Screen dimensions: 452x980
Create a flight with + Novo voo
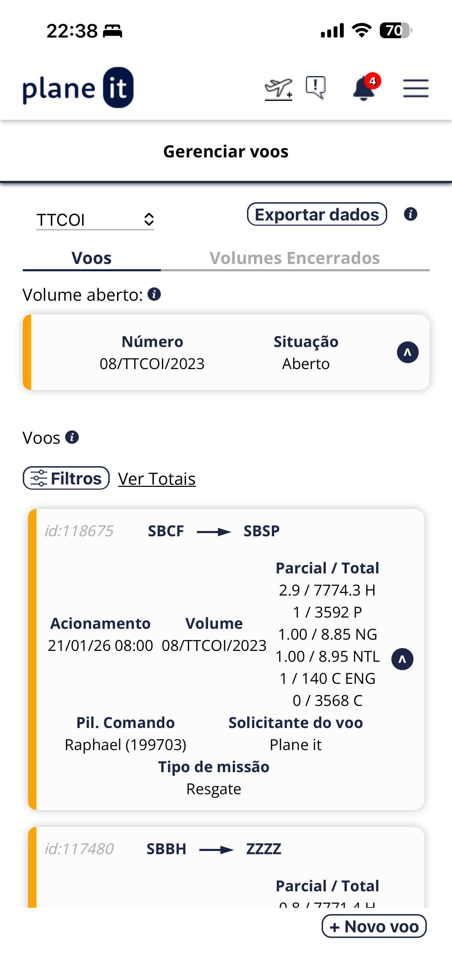[374, 926]
